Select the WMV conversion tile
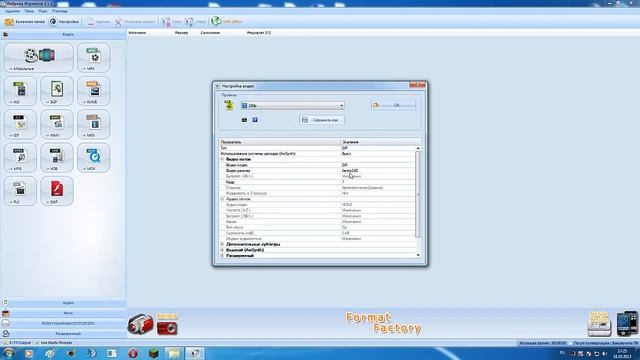 pos(57,124)
